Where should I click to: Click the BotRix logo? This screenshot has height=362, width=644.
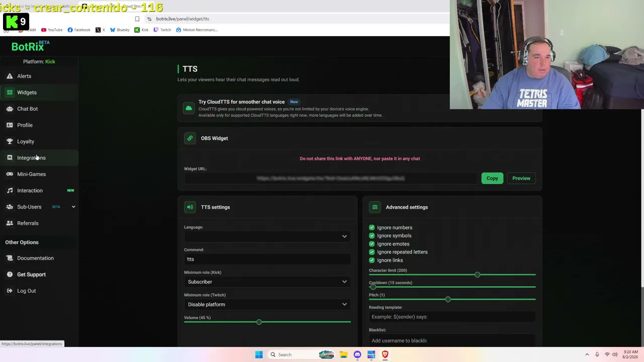tap(30, 46)
